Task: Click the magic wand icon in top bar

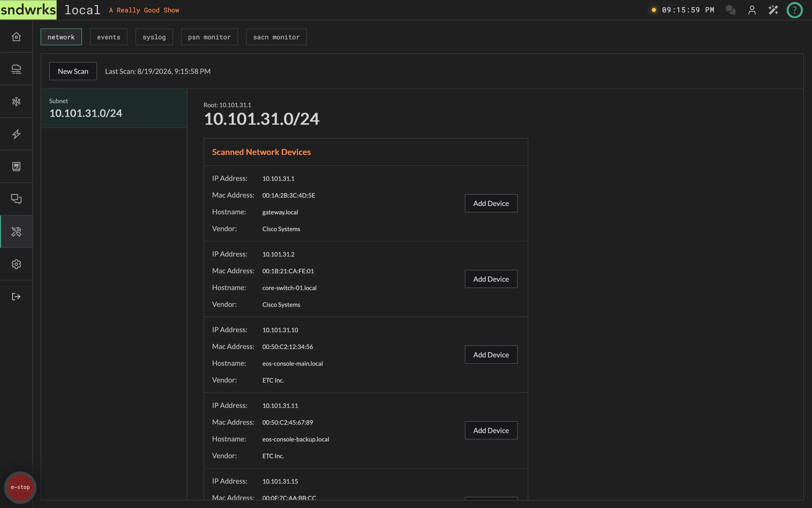Action: tap(773, 10)
